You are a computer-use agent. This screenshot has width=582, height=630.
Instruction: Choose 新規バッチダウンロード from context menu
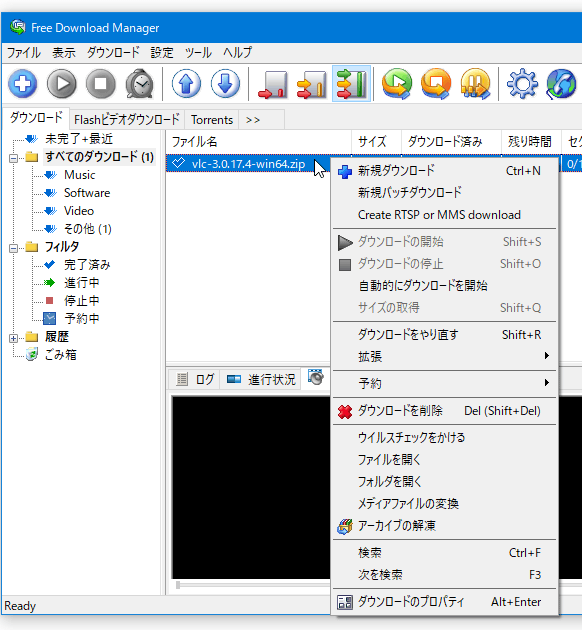click(x=445, y=192)
